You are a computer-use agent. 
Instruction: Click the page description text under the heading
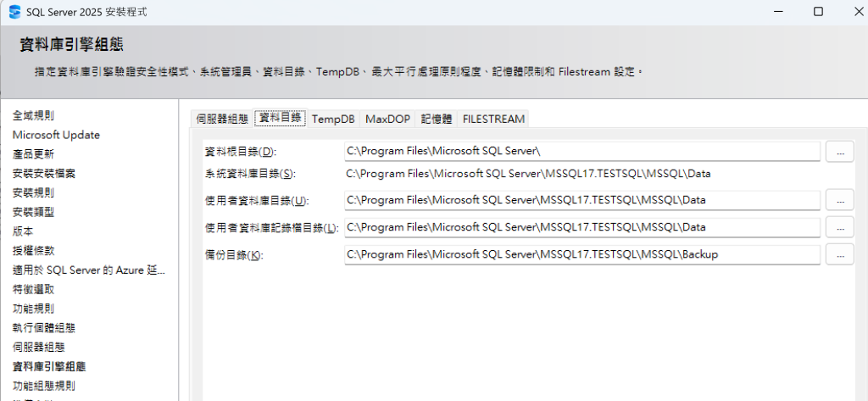tap(339, 72)
